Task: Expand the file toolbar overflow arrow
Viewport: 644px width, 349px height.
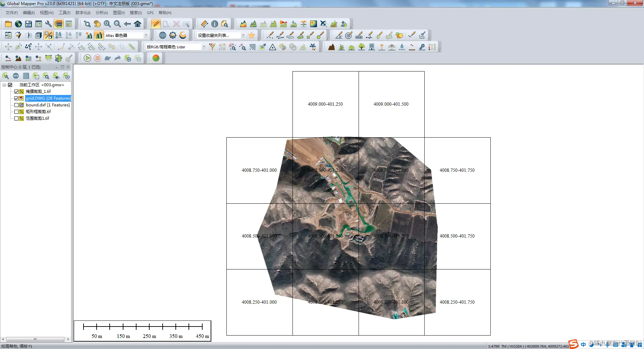Action: click(x=76, y=27)
